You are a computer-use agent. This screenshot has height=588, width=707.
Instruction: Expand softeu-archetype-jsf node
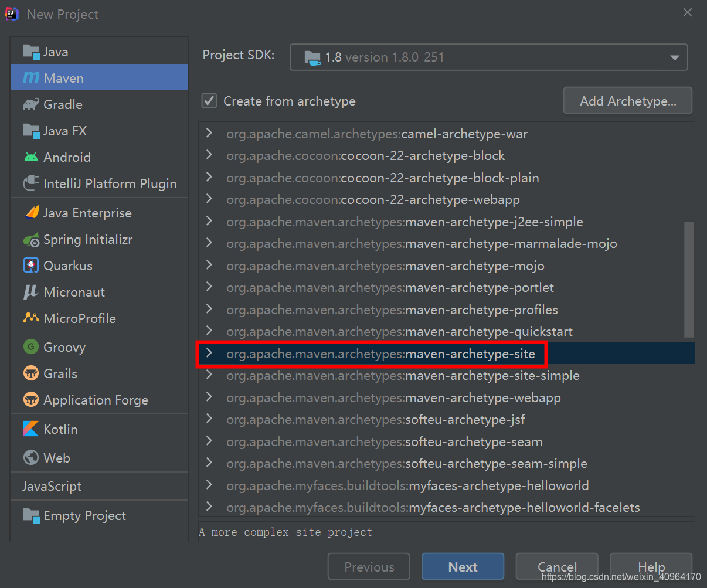point(209,419)
